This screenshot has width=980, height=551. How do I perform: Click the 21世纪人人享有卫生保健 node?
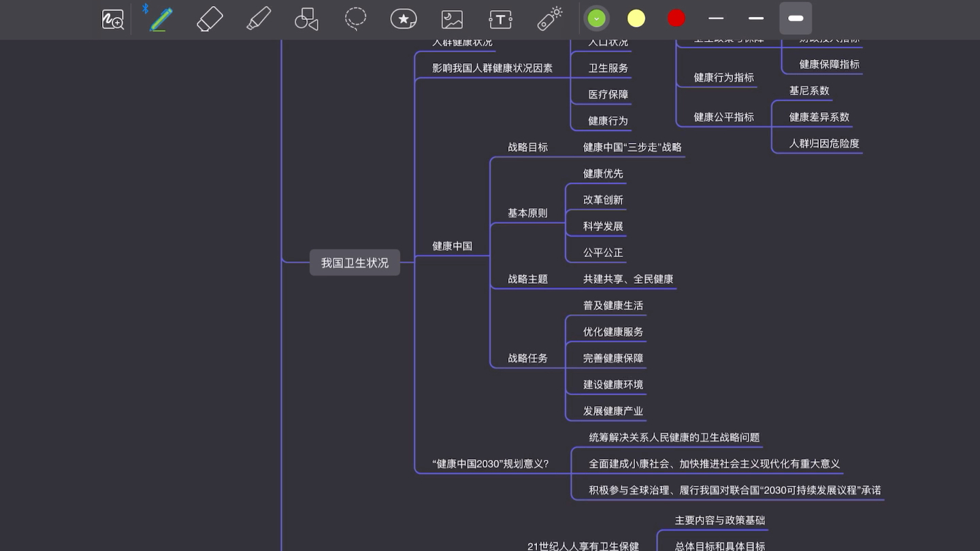click(583, 546)
